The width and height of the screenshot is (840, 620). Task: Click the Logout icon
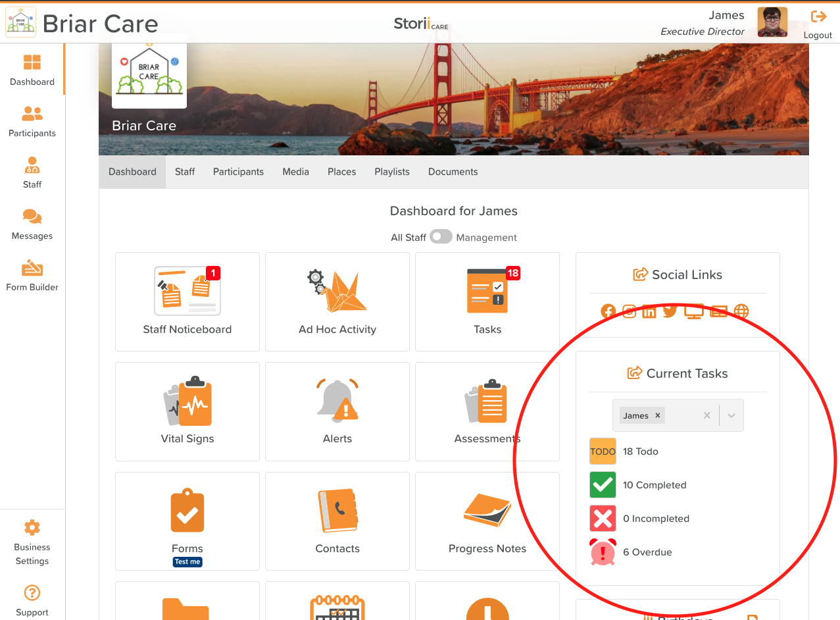818,16
